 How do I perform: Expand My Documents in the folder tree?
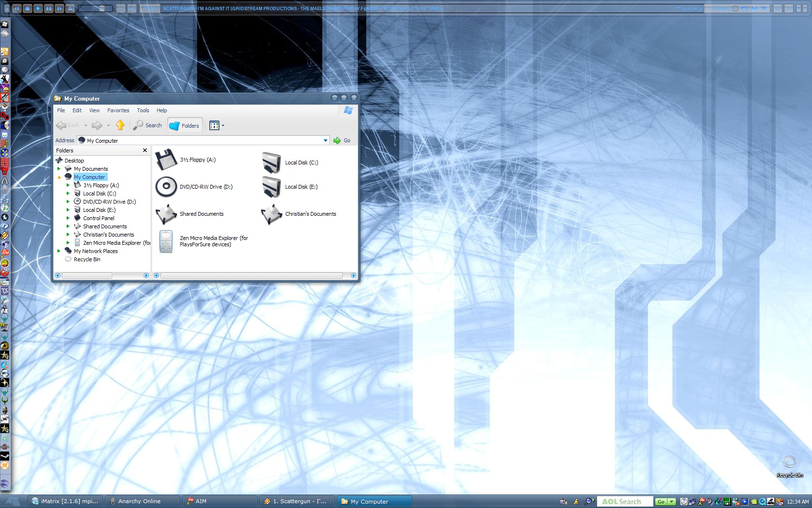(59, 169)
